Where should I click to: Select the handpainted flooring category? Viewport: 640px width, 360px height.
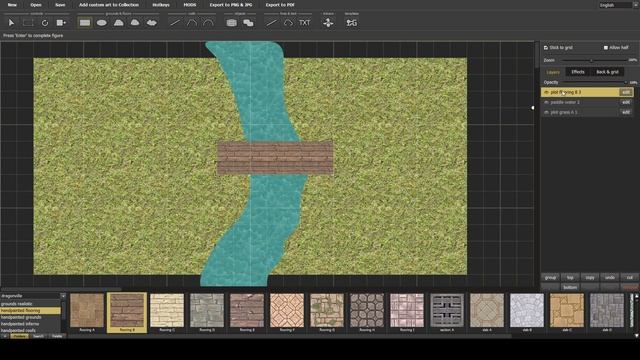coord(30,311)
